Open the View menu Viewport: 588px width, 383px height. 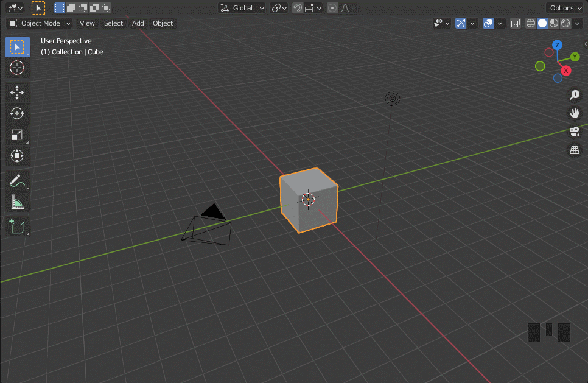[87, 23]
